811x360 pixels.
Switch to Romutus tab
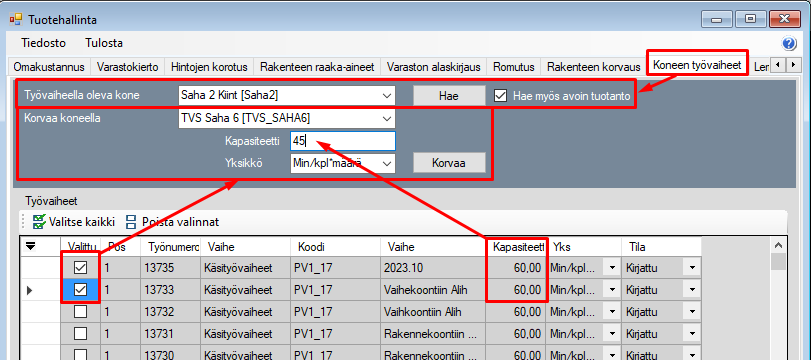(x=514, y=67)
